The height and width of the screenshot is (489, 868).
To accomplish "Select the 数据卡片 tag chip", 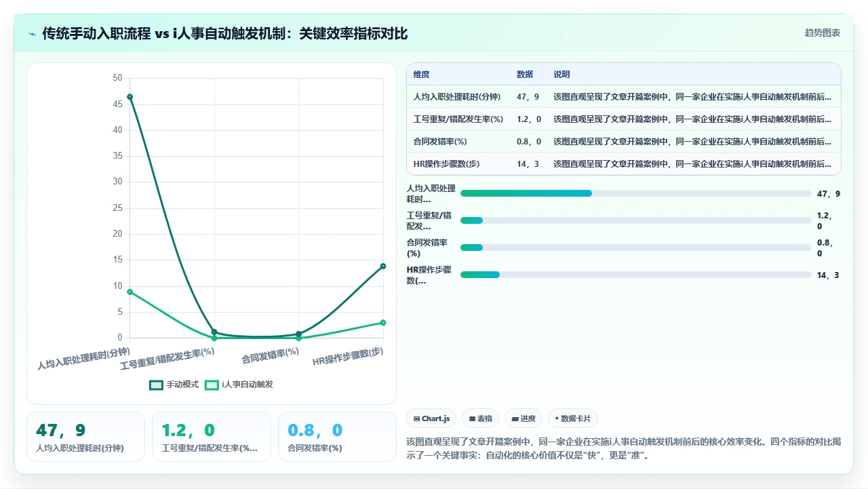I will pyautogui.click(x=573, y=418).
